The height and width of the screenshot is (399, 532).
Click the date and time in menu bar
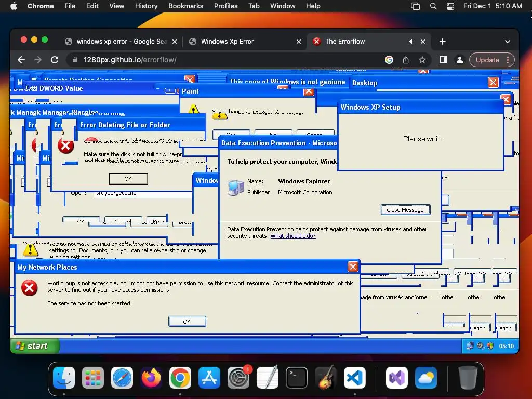coord(493,6)
